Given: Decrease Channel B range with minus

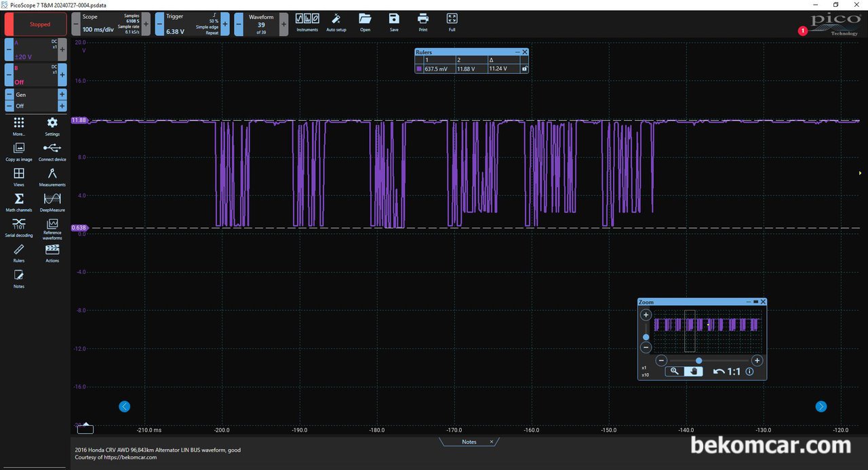Looking at the screenshot, I should pos(9,75).
